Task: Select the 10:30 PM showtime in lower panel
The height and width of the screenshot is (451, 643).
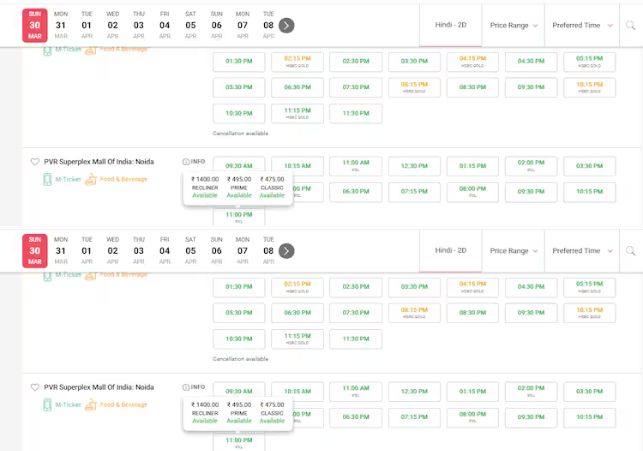Action: (239, 339)
